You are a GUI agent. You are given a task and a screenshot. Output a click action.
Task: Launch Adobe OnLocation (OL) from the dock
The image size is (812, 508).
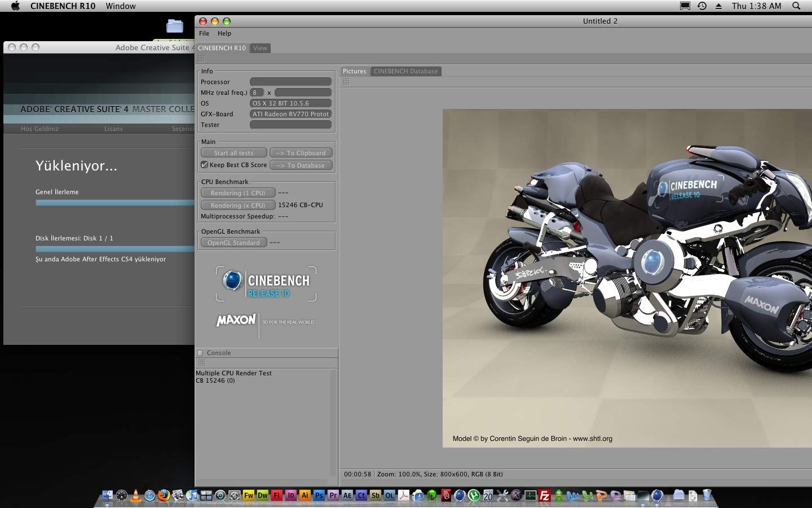click(x=389, y=496)
